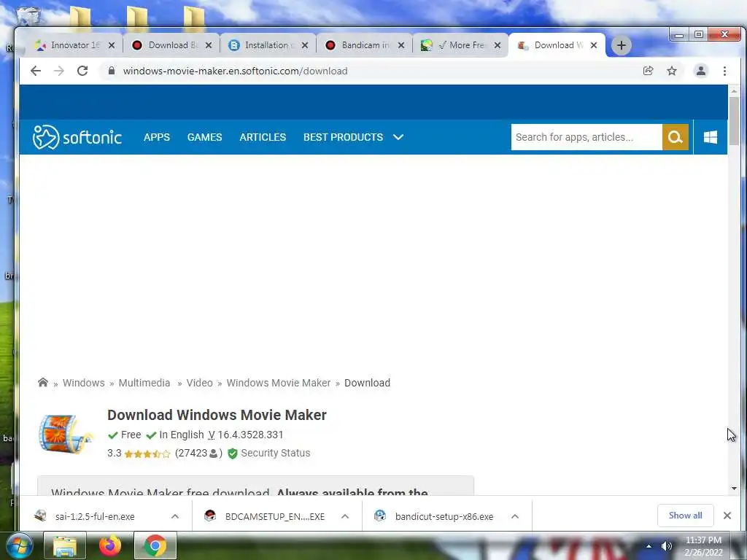Click the Multimedia breadcrumb link
Image resolution: width=747 pixels, height=560 pixels.
click(x=144, y=383)
